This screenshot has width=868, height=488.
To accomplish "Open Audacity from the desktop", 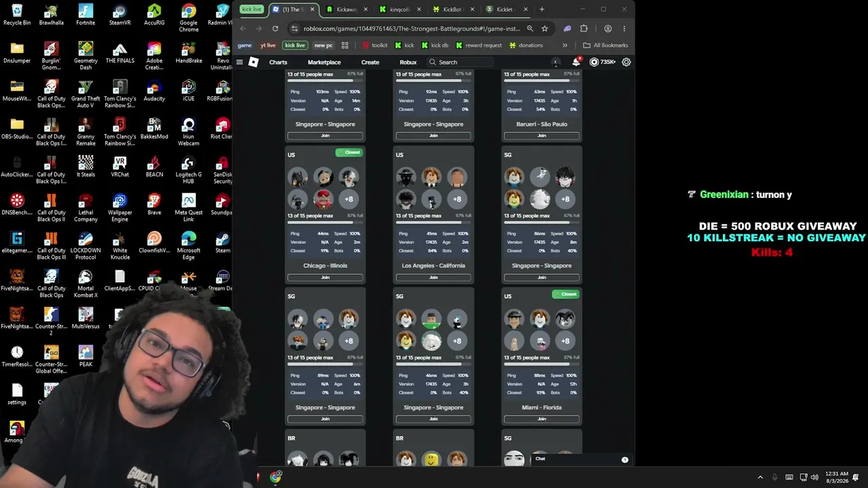I will (x=155, y=91).
